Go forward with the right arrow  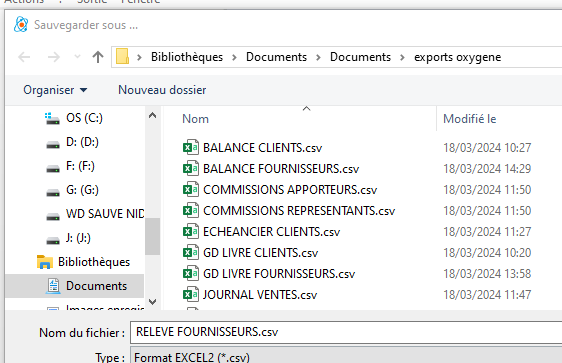point(54,57)
